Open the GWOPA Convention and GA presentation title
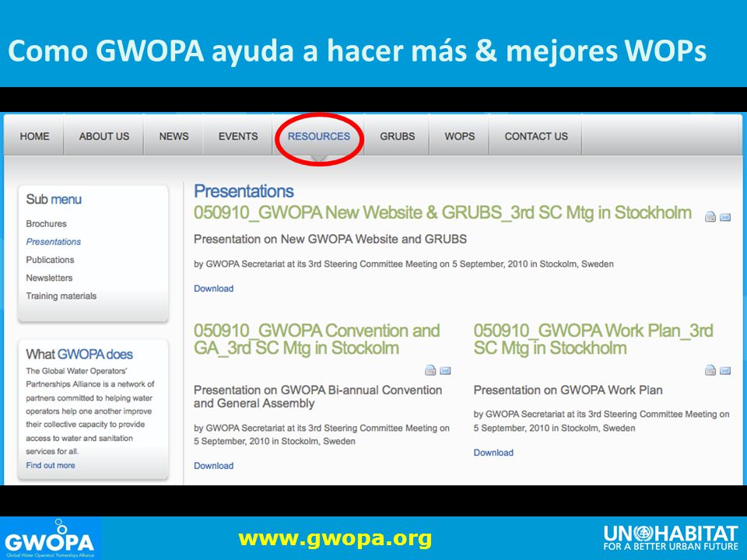This screenshot has height=560, width=747. tap(317, 339)
